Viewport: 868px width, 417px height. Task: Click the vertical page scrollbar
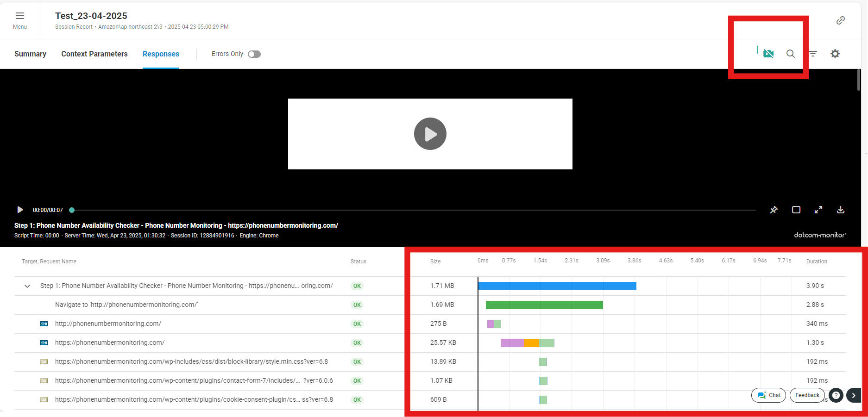point(859,80)
